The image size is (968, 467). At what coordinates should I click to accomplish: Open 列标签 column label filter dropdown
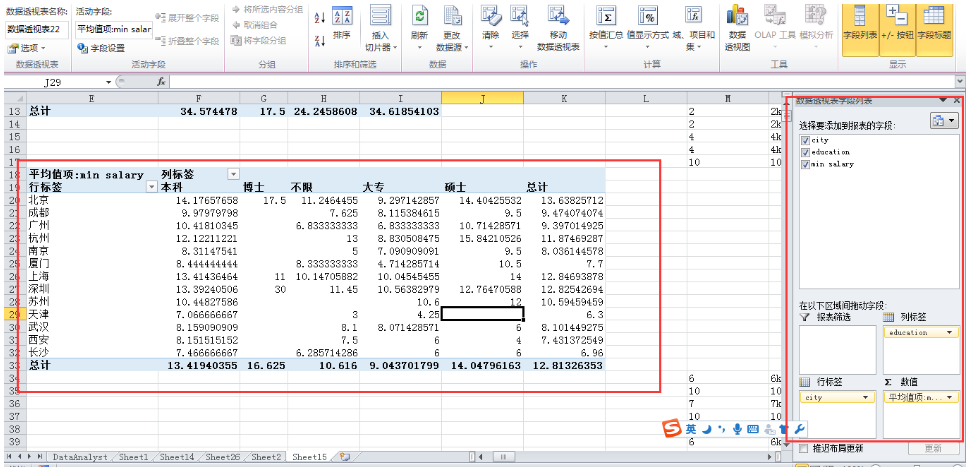pyautogui.click(x=233, y=175)
